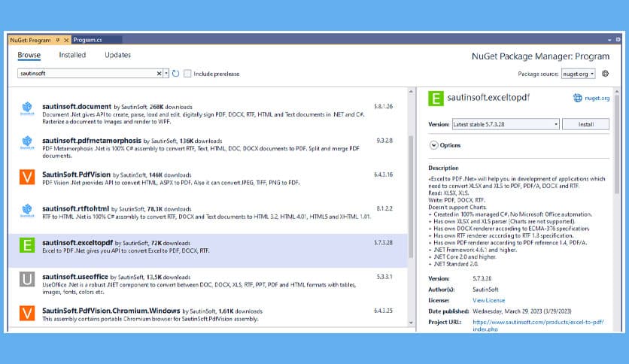Click the gray U icon of sautinsoft.useoffice
629x364 pixels.
(x=27, y=279)
